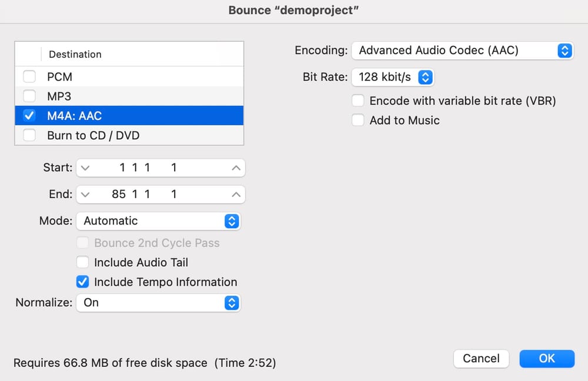The width and height of the screenshot is (588, 381).
Task: Enable variable bit rate encoding
Action: coord(358,100)
